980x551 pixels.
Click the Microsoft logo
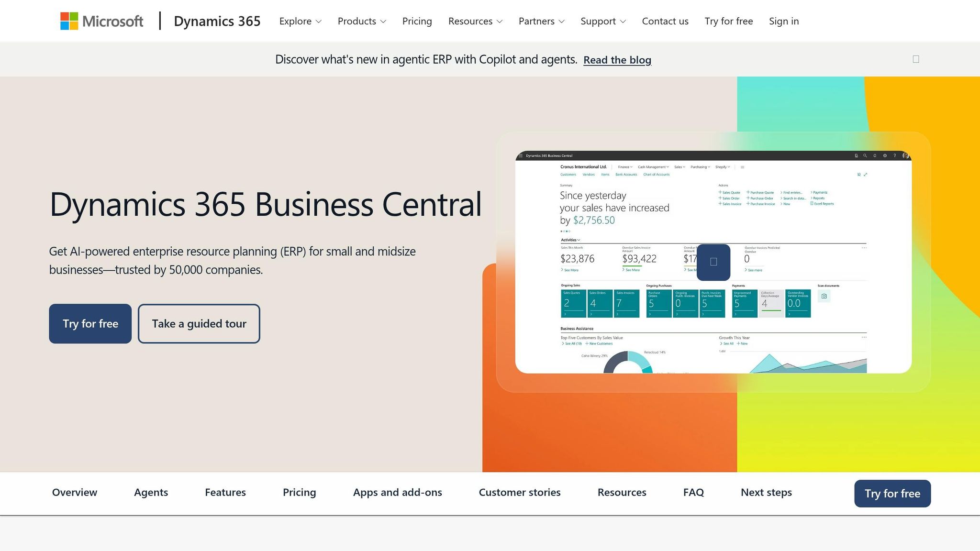click(101, 21)
